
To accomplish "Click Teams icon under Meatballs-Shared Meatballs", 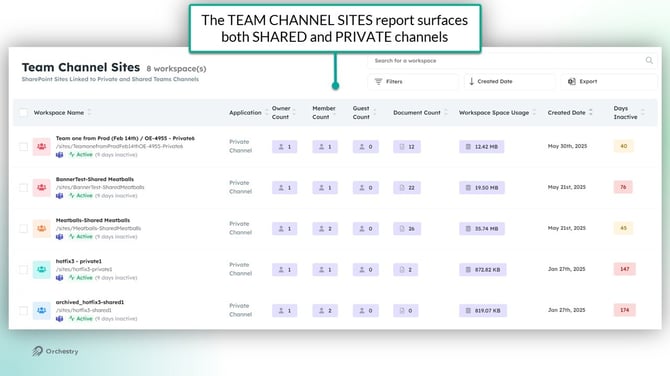I will click(x=59, y=237).
